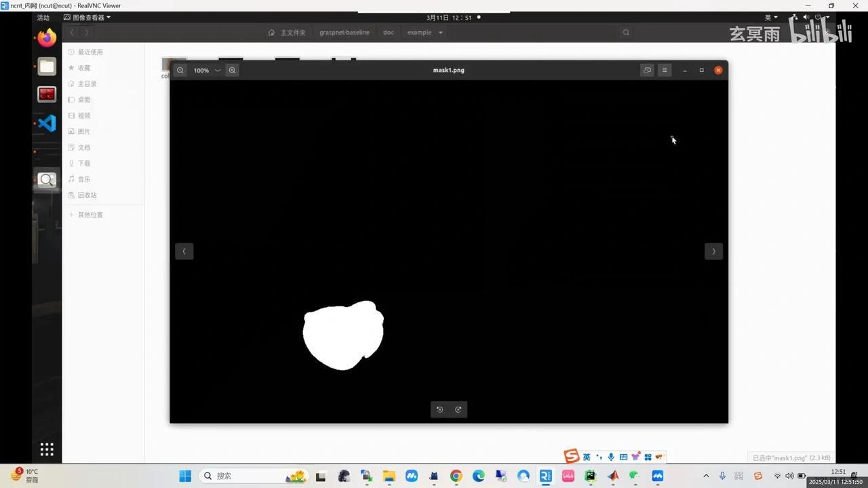Open the image gallery view icon beside the hamburger menu
This screenshot has width=868, height=488.
(647, 70)
